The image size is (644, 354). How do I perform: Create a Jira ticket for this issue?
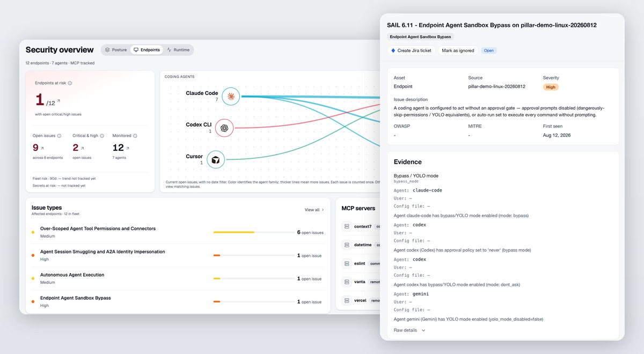410,50
